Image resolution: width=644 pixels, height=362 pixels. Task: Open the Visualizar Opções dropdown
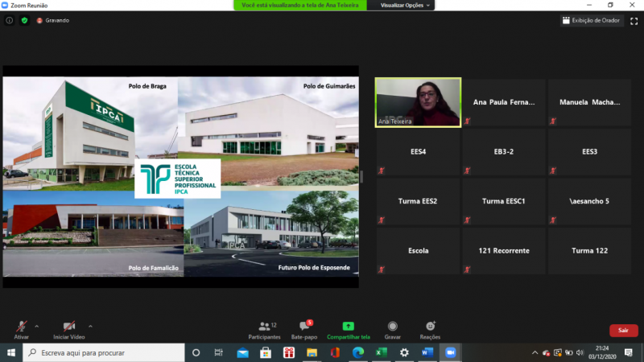coord(405,6)
